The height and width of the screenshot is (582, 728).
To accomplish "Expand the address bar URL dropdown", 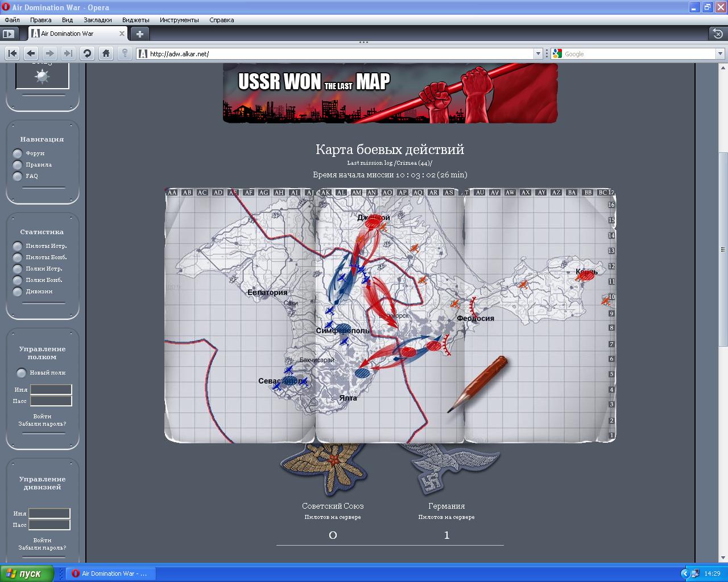I will (x=538, y=53).
